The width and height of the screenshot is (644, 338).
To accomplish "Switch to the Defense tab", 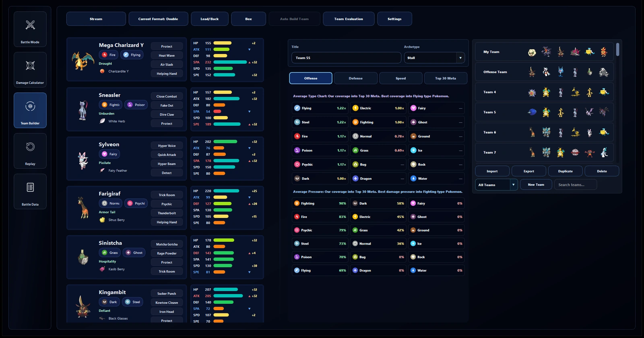I will pyautogui.click(x=356, y=78).
